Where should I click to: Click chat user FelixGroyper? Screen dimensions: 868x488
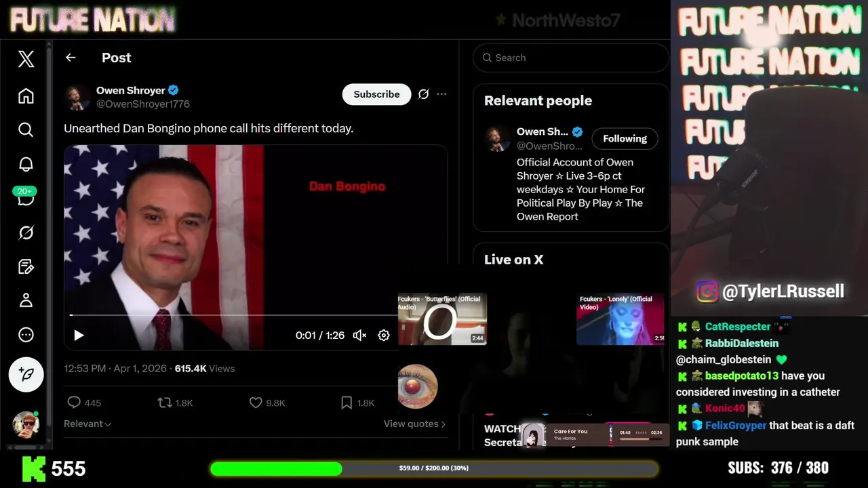(735, 426)
